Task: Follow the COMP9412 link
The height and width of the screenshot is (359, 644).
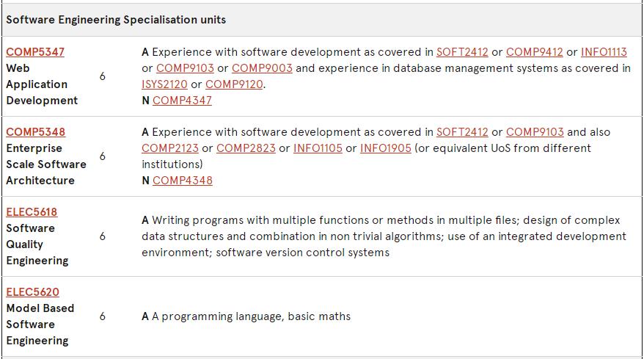Action: [x=535, y=52]
